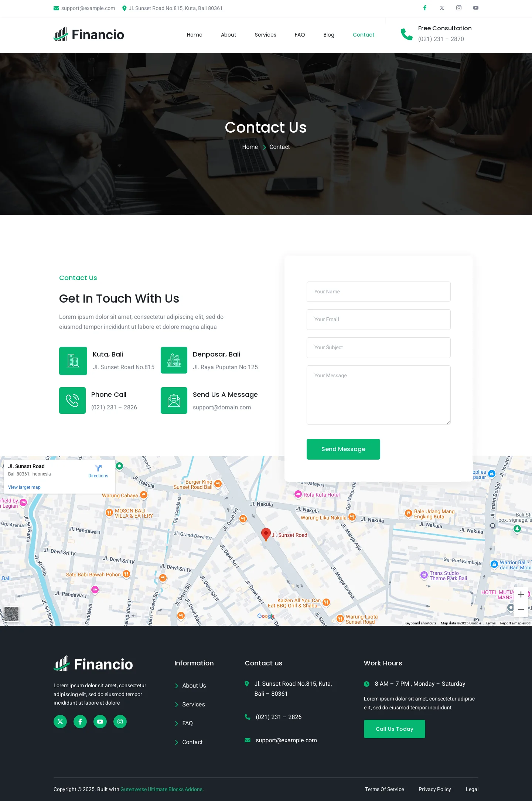
Task: Click into the Your Message text area
Action: [x=378, y=395]
